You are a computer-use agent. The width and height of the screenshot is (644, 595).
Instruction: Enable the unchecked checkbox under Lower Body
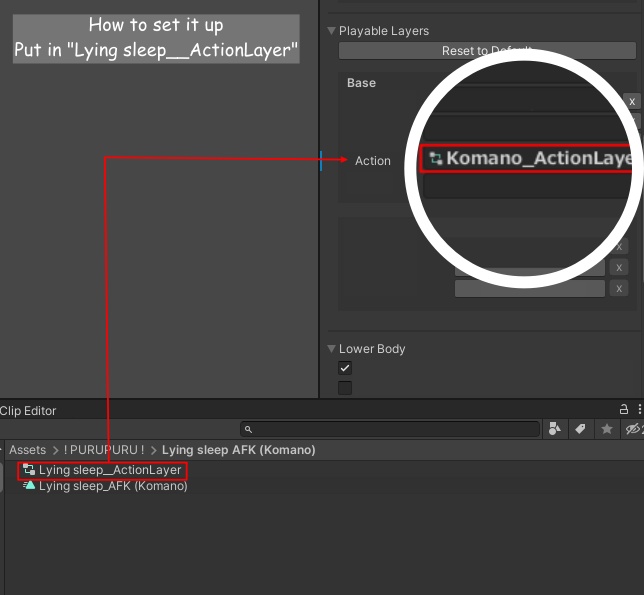tap(345, 387)
